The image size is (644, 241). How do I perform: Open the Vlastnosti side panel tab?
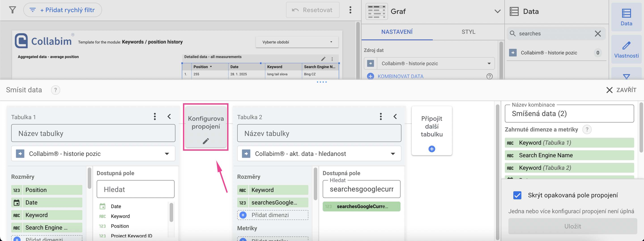[626, 49]
